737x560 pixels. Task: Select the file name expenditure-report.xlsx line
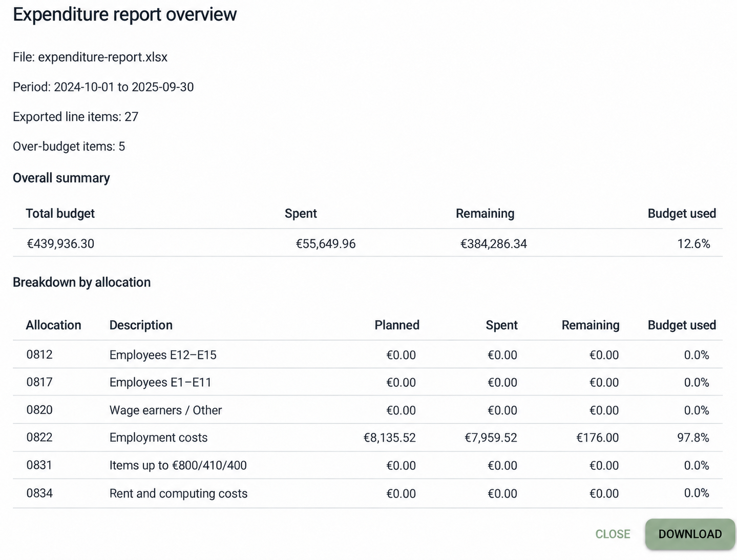click(90, 57)
